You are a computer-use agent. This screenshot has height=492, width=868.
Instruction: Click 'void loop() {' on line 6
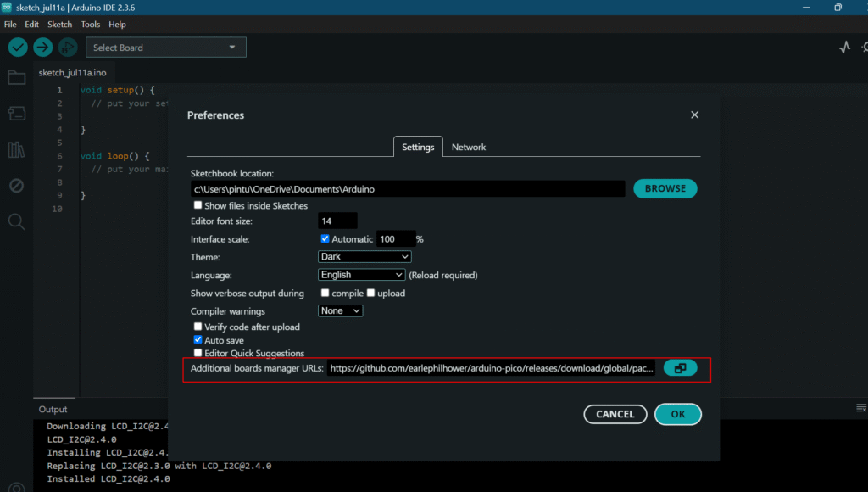point(114,156)
